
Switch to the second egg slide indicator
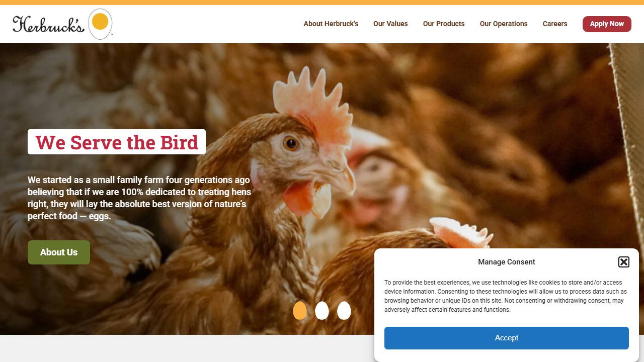pos(322,311)
